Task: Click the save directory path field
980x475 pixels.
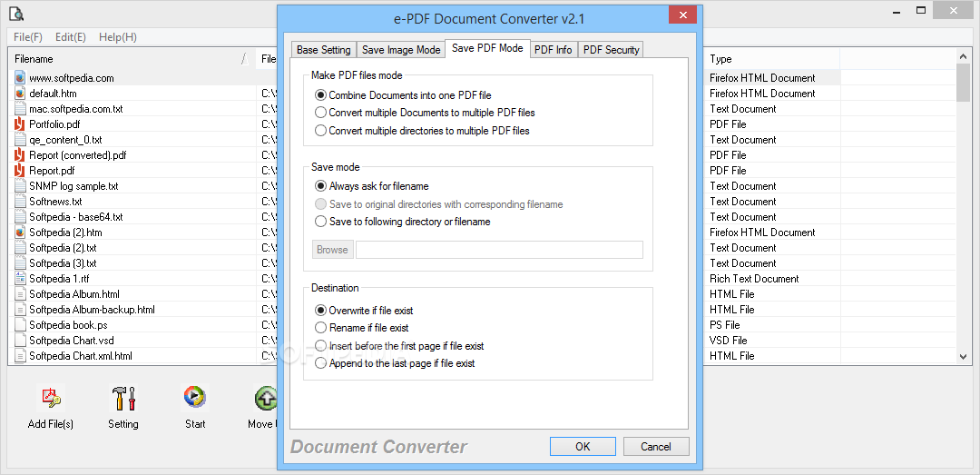Action: (x=499, y=250)
